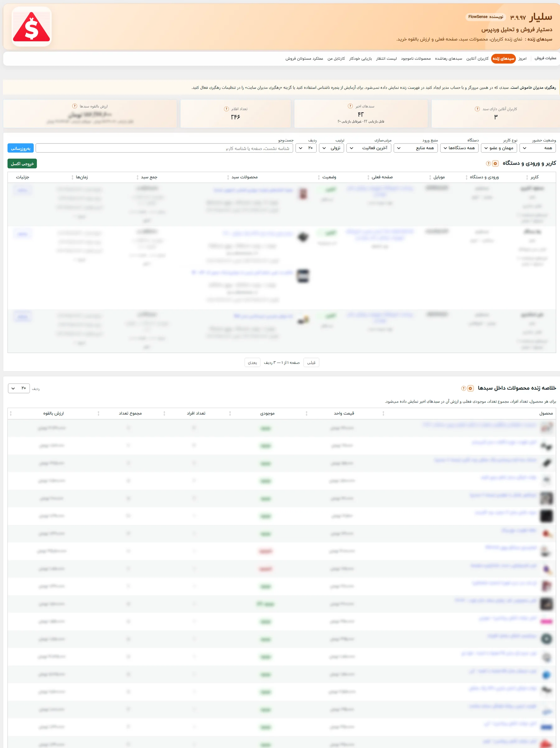Sort table by کاربر column arrow icon

coord(527,177)
